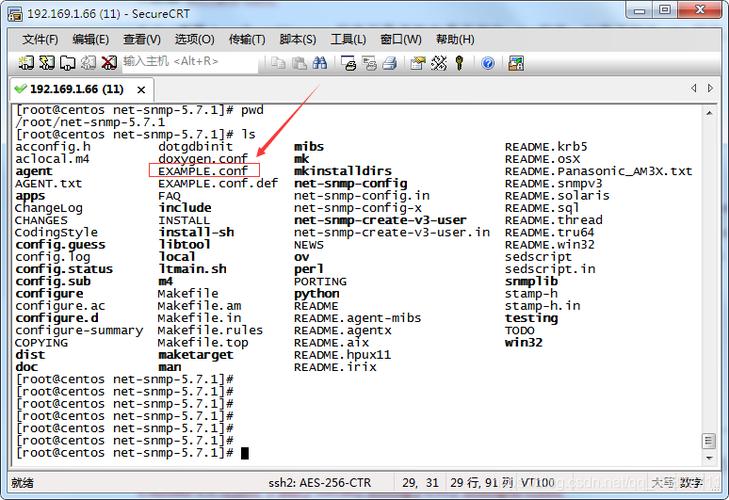Image resolution: width=729 pixels, height=500 pixels.
Task: Click the /root/net-snmp-5.7.1 path output
Action: [90, 122]
